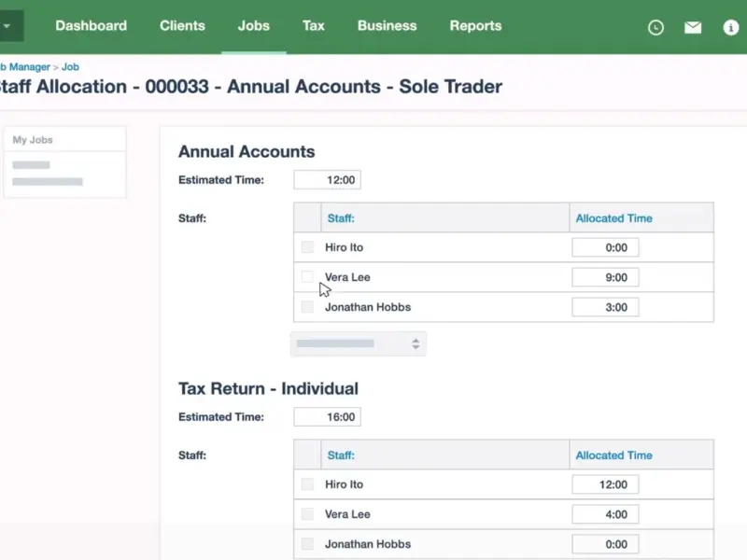Tick Hiro Ito checkbox under Annual Accounts
The width and height of the screenshot is (747, 560).
click(x=307, y=247)
